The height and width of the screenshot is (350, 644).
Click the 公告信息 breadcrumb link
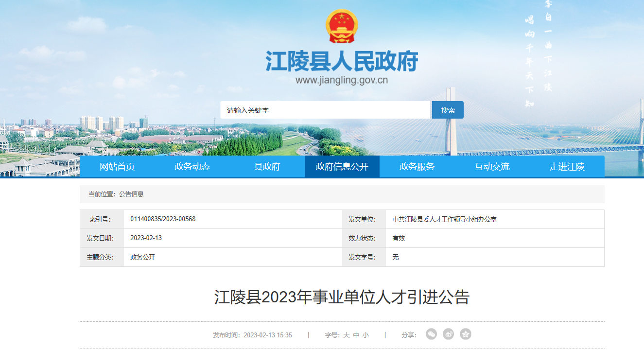(131, 194)
